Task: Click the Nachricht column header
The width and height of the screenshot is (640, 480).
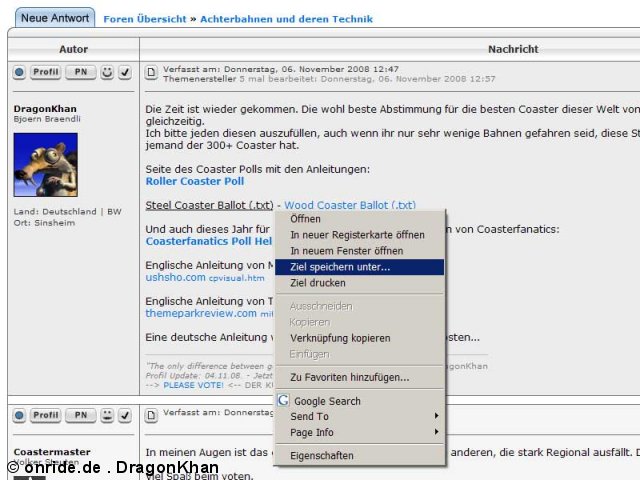Action: point(513,49)
